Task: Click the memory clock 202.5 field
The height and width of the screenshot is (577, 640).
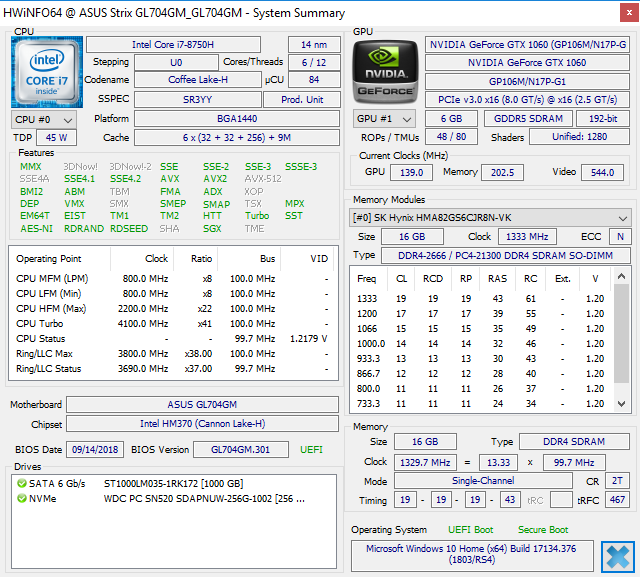Action: 502,173
